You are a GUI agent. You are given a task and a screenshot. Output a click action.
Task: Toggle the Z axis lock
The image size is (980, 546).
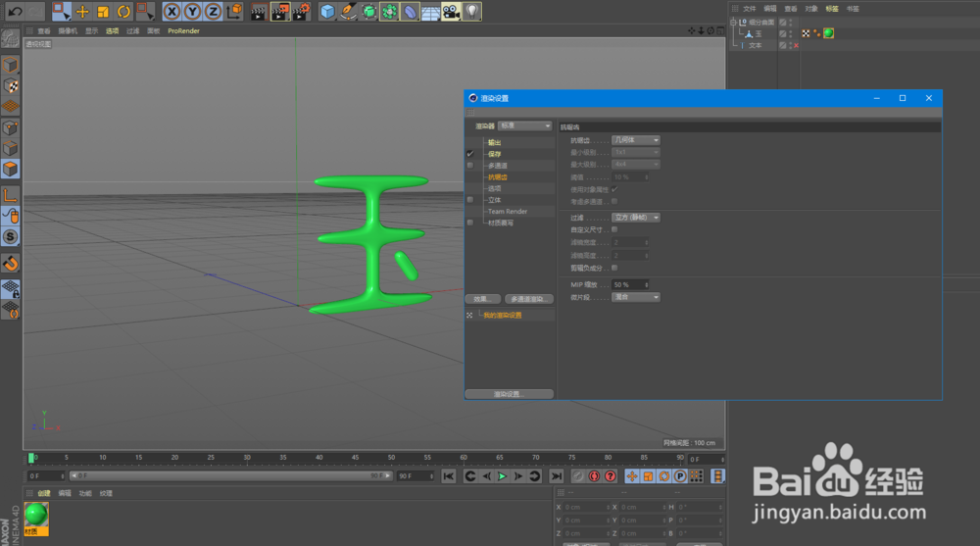point(213,11)
